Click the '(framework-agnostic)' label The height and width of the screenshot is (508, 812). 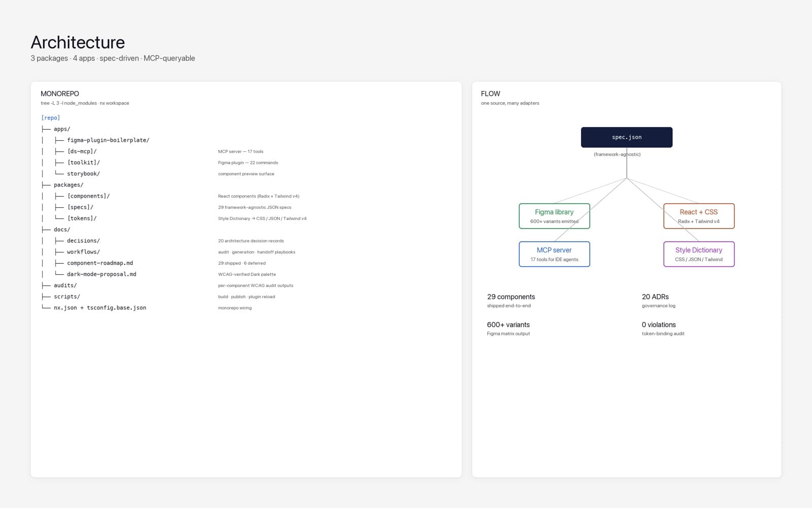click(x=617, y=154)
